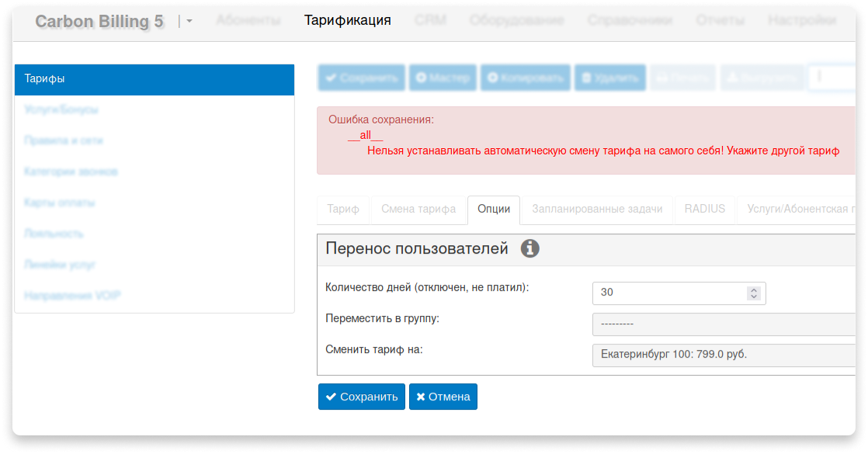Switch to the Смена тарифа tab
This screenshot has width=868, height=454.
coord(419,209)
